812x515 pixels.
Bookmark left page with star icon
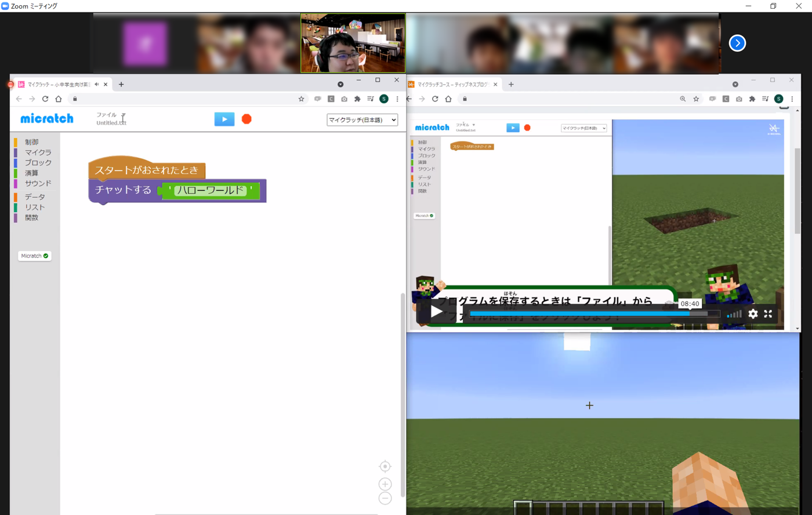301,99
